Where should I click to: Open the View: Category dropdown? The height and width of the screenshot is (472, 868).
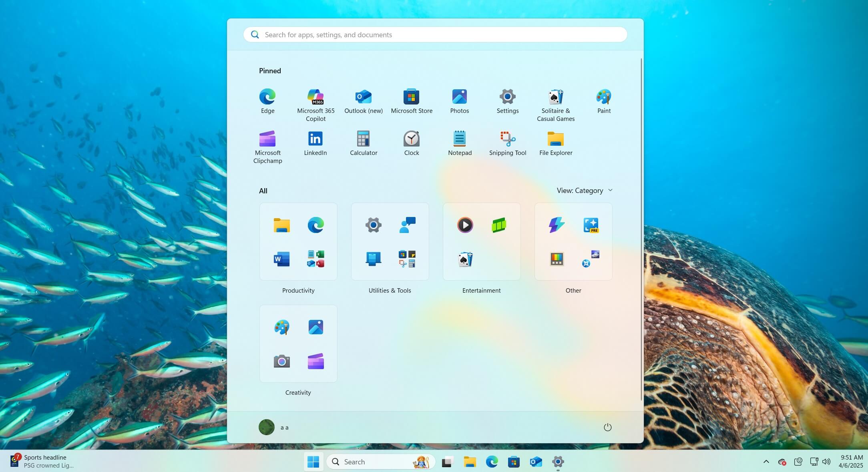585,190
